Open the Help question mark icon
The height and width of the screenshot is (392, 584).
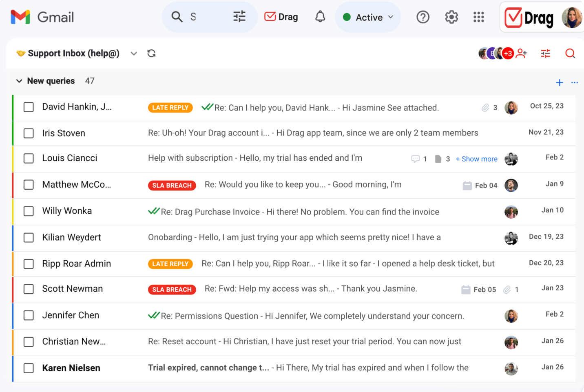[x=423, y=17]
